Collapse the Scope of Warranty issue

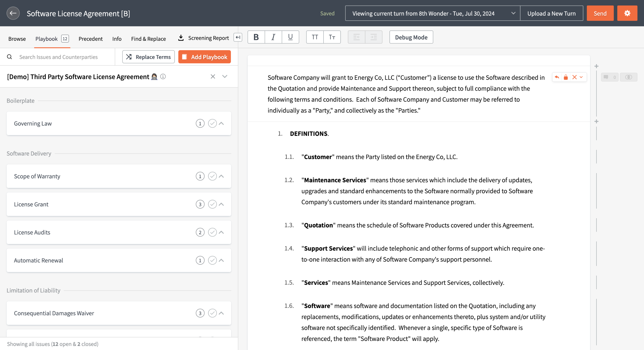221,176
